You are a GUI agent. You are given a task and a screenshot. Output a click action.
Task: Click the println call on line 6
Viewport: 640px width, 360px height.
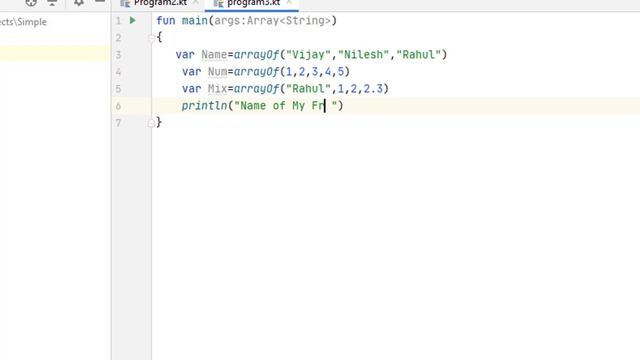(204, 106)
